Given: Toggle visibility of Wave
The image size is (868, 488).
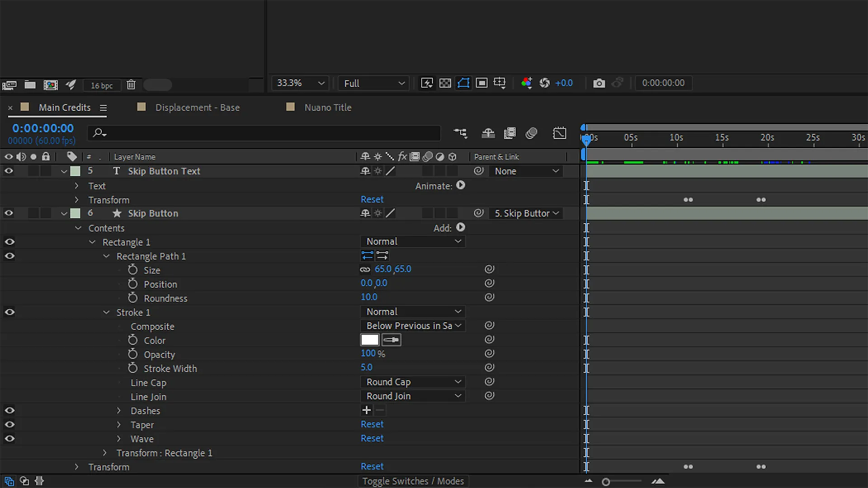Looking at the screenshot, I should [9, 438].
